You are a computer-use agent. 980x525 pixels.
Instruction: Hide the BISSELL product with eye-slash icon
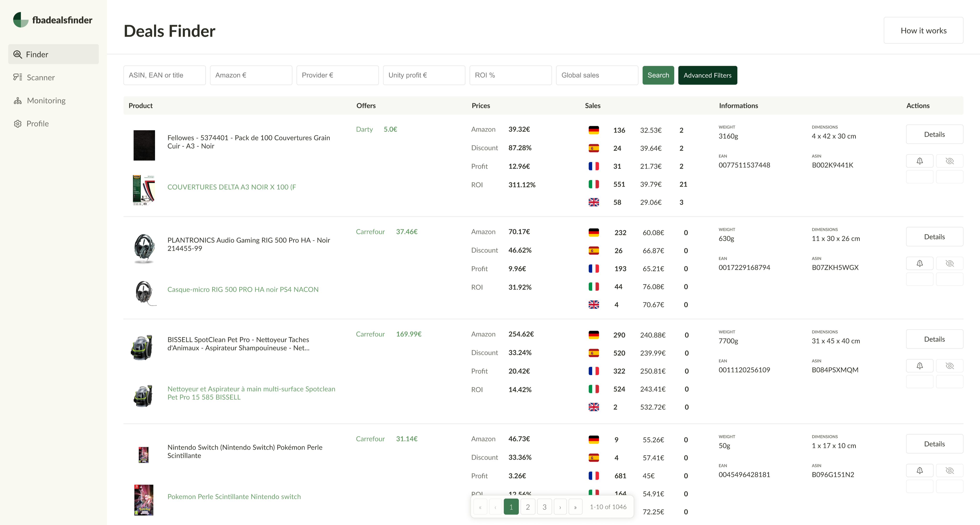pos(950,366)
